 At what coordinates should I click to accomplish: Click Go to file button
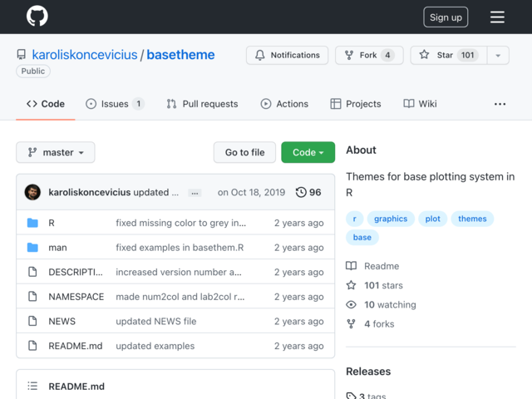click(244, 152)
